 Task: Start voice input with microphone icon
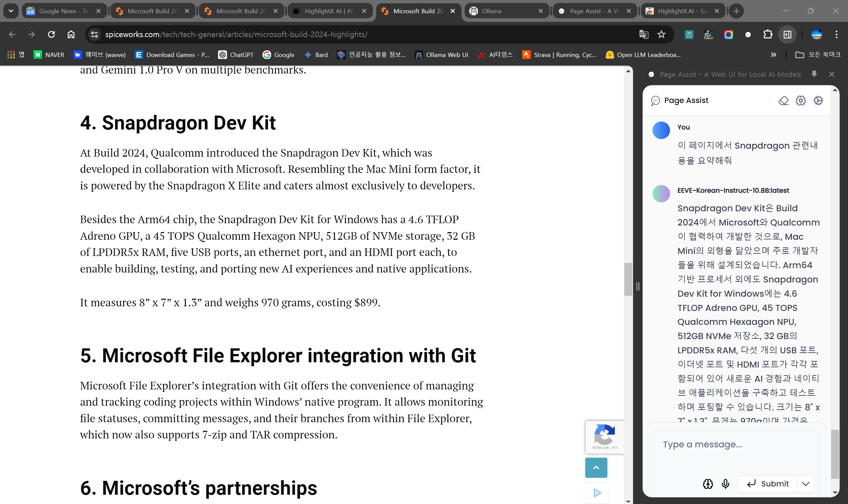(725, 484)
